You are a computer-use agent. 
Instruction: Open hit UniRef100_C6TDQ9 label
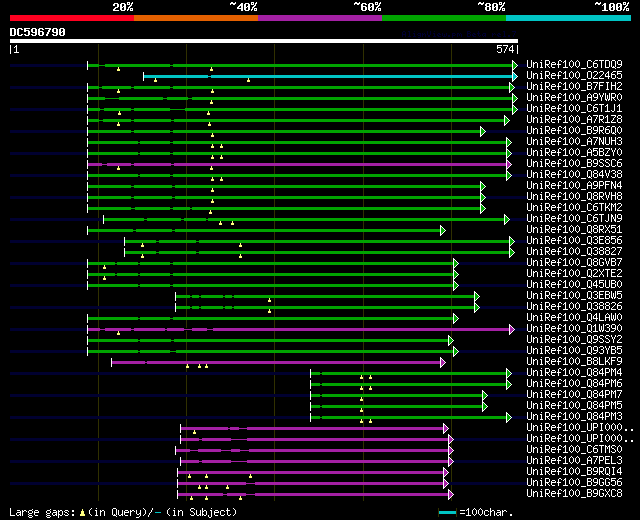[574, 64]
